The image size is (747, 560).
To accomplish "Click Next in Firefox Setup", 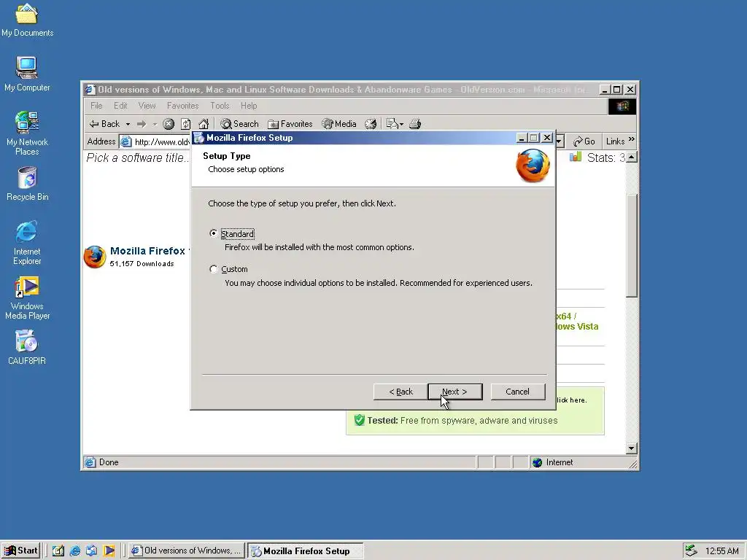I will tap(455, 392).
